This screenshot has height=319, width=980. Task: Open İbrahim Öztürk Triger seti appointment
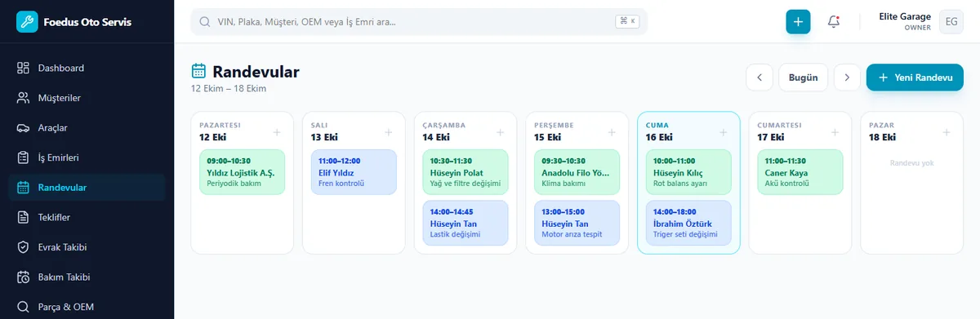coord(688,223)
